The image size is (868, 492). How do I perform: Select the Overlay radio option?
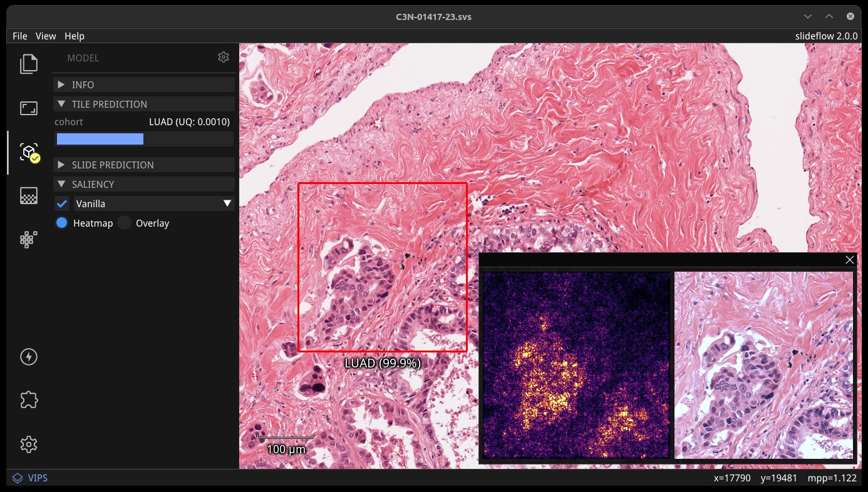click(125, 223)
